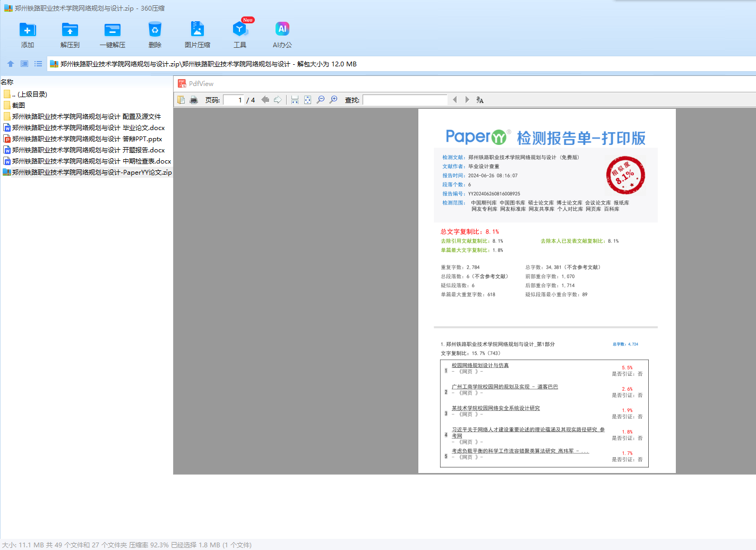Click the fit width icon in PdfView
756x550 pixels.
295,100
